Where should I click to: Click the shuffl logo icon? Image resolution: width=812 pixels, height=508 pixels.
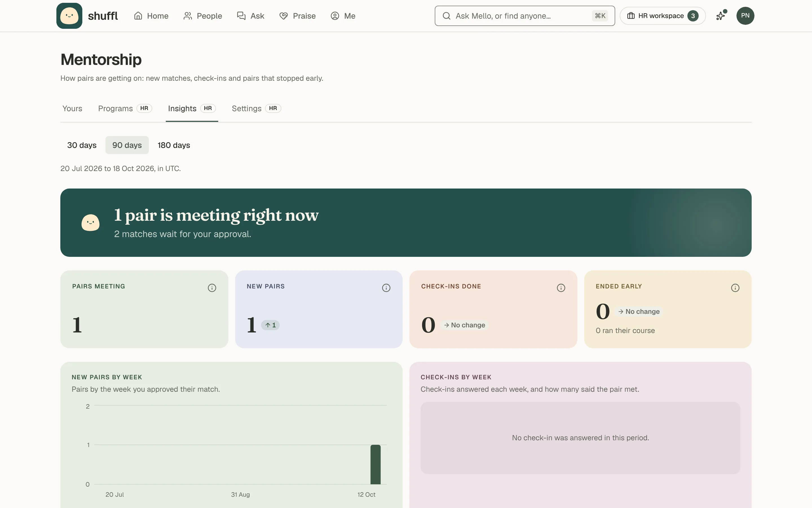tap(69, 16)
